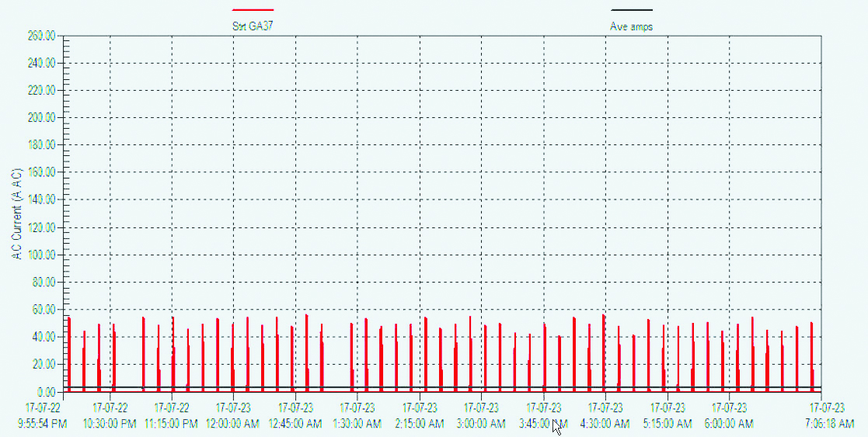The width and height of the screenshot is (868, 437).
Task: Click the 6:00:00 AM time marker
Action: click(x=730, y=424)
